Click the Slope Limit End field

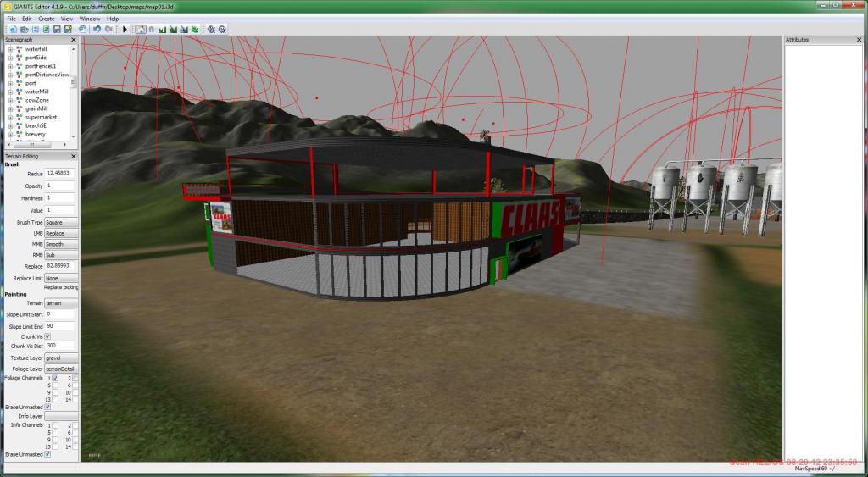(59, 326)
